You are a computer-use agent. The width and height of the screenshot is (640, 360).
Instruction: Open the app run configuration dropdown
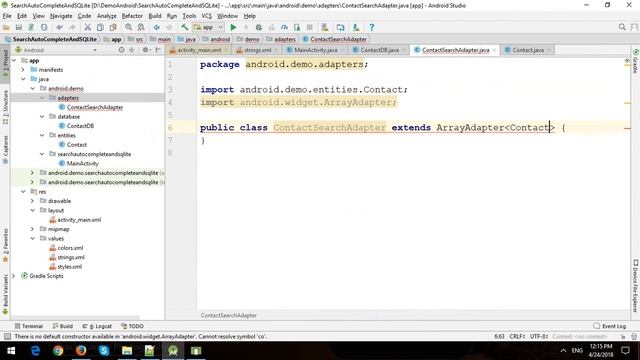(x=209, y=27)
